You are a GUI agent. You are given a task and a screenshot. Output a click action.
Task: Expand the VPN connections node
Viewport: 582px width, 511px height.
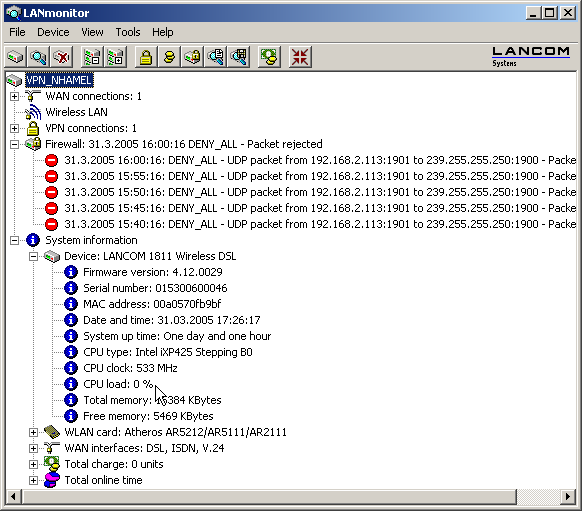coord(14,128)
